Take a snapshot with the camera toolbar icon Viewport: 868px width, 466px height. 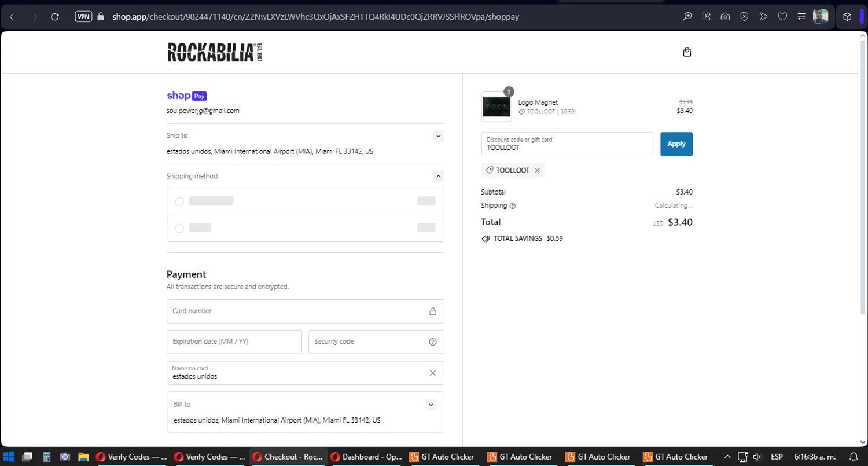click(725, 17)
